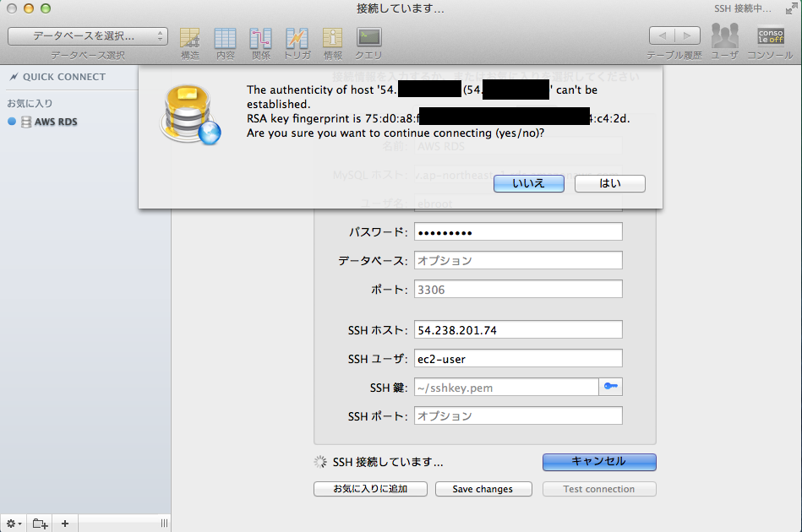Click the fullscreen arrows in title bar
The image size is (802, 532).
[x=792, y=8]
